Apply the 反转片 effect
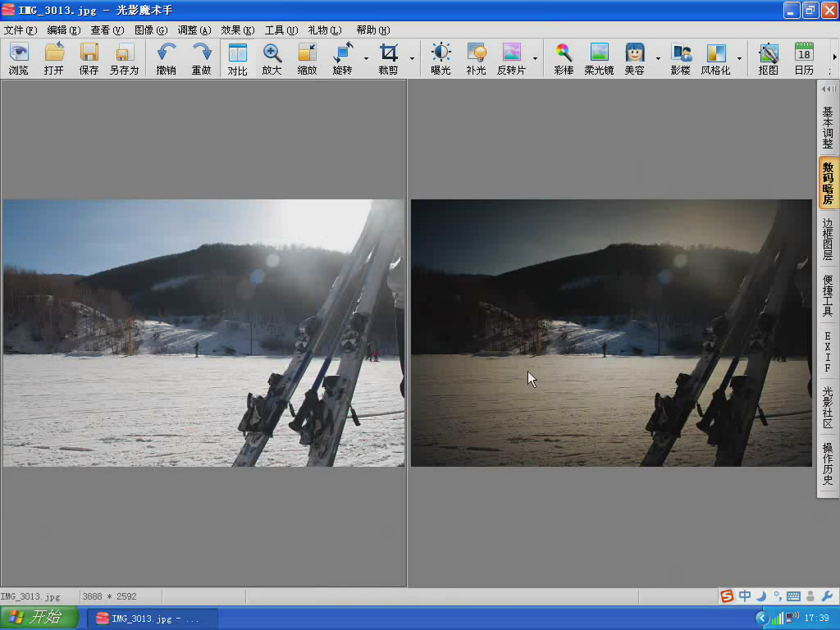 512,58
